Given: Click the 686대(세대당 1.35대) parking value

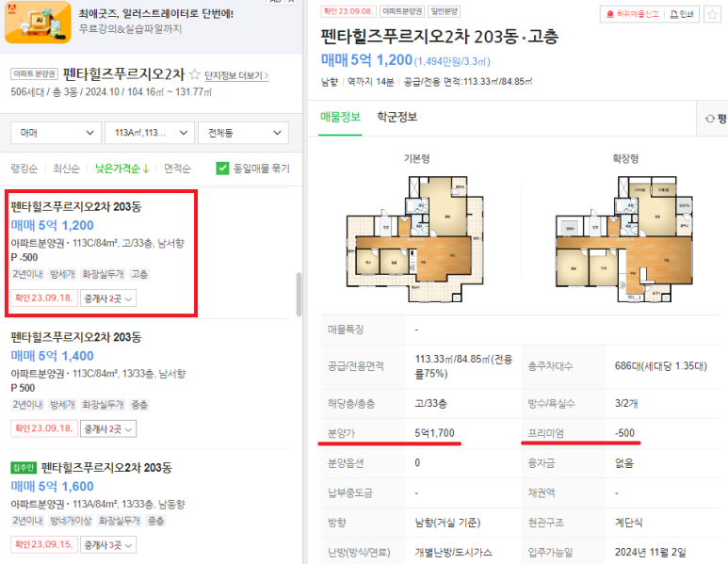Looking at the screenshot, I should (x=661, y=365).
